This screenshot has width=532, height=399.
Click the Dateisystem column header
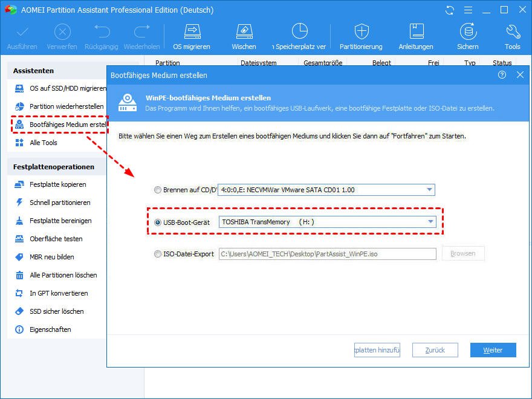pyautogui.click(x=259, y=62)
